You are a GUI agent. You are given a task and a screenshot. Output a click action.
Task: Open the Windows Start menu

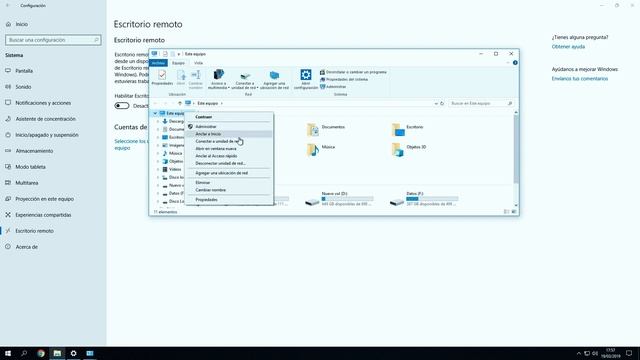pos(8,353)
